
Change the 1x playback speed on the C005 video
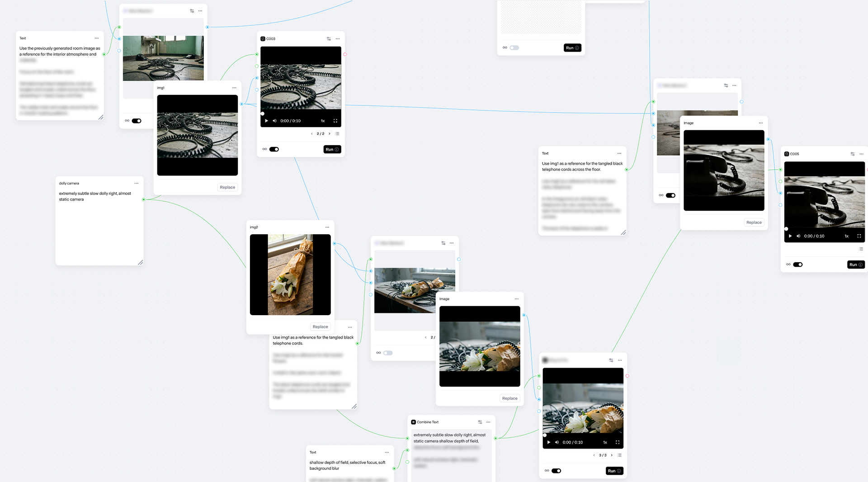coord(847,236)
